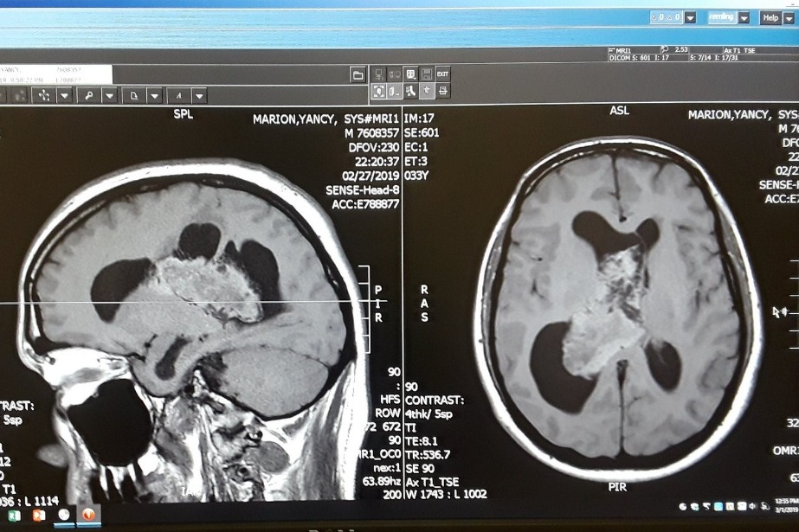Click the sagittal brain MRI image on the left

(190, 320)
